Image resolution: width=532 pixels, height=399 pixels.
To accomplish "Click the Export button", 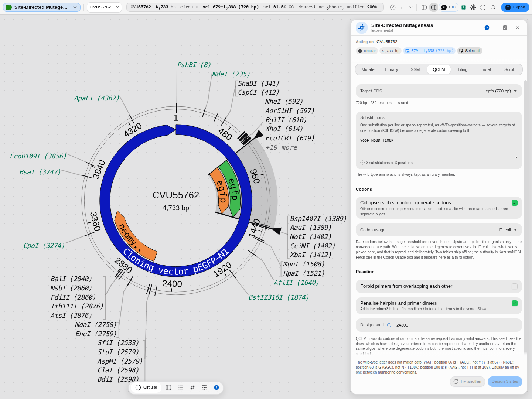I will [x=515, y=7].
